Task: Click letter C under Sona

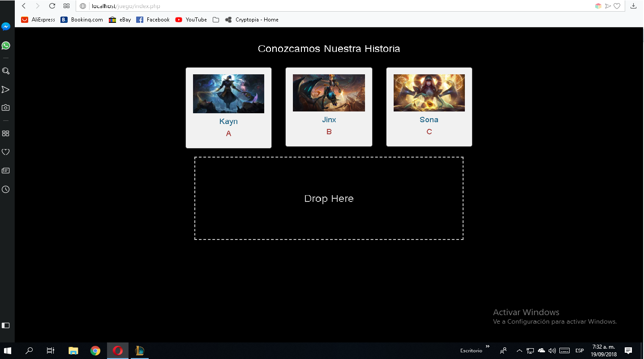Action: click(429, 132)
